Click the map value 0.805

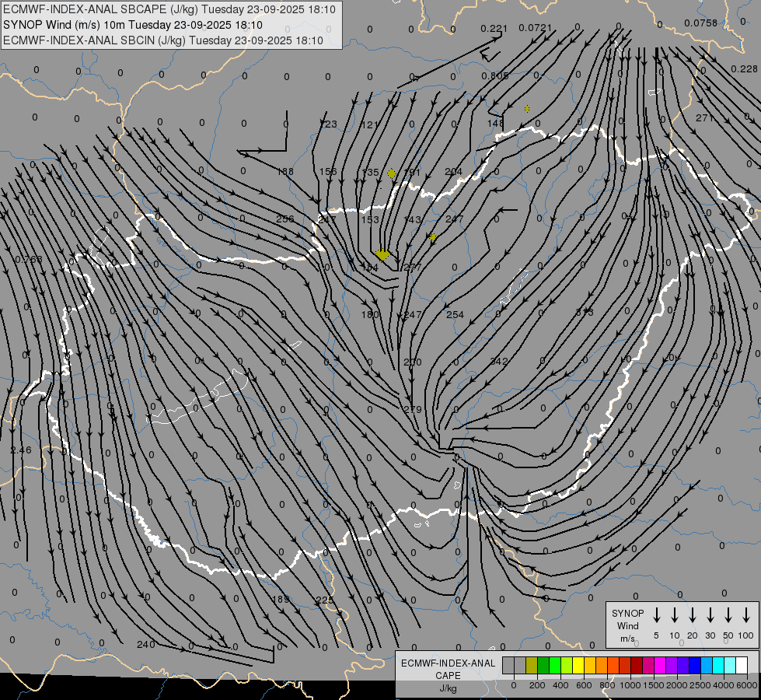(x=495, y=75)
